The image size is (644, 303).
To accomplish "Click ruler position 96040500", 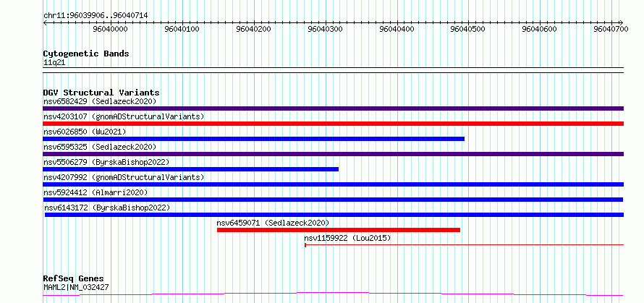I will coord(469,29).
